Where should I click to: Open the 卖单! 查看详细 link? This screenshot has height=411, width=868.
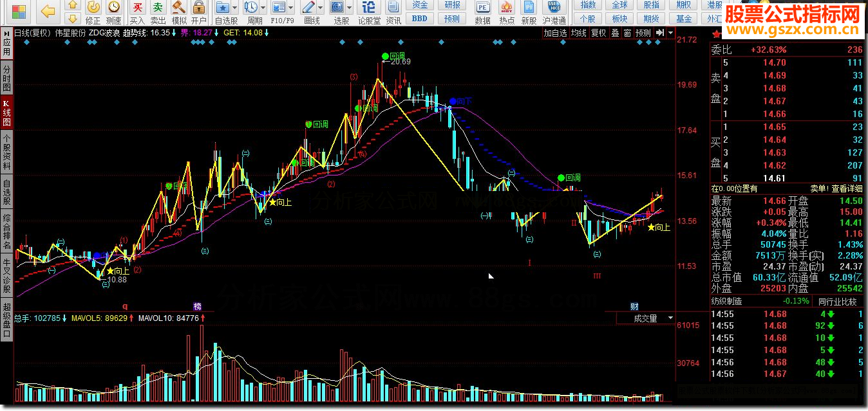(x=835, y=188)
